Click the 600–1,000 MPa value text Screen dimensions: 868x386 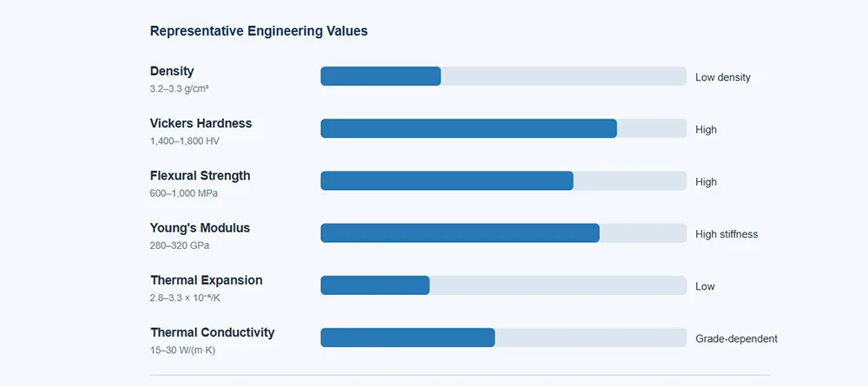pyautogui.click(x=184, y=193)
